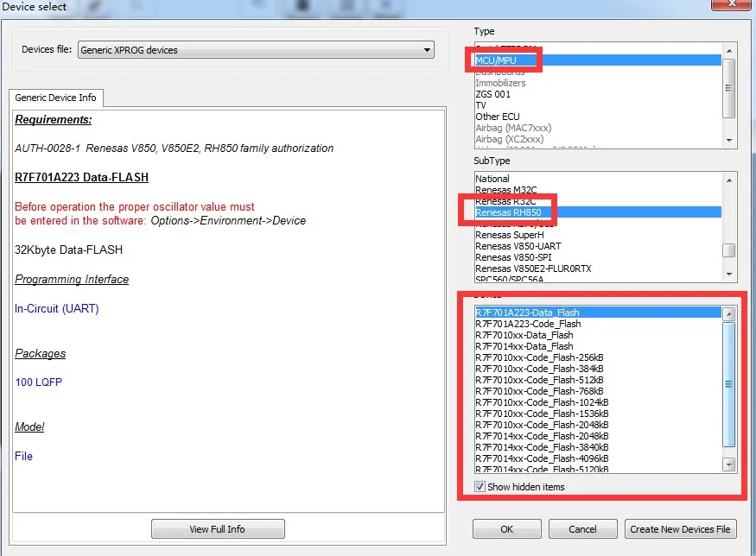Viewport: 756px width, 556px height.
Task: Click SubType list scroll down arrow
Action: tap(729, 275)
